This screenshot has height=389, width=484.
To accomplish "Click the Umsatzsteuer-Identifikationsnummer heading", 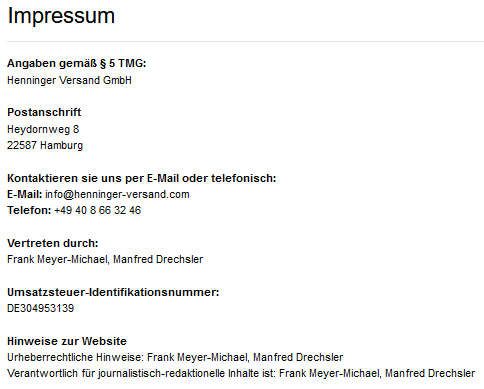I will (x=113, y=292).
